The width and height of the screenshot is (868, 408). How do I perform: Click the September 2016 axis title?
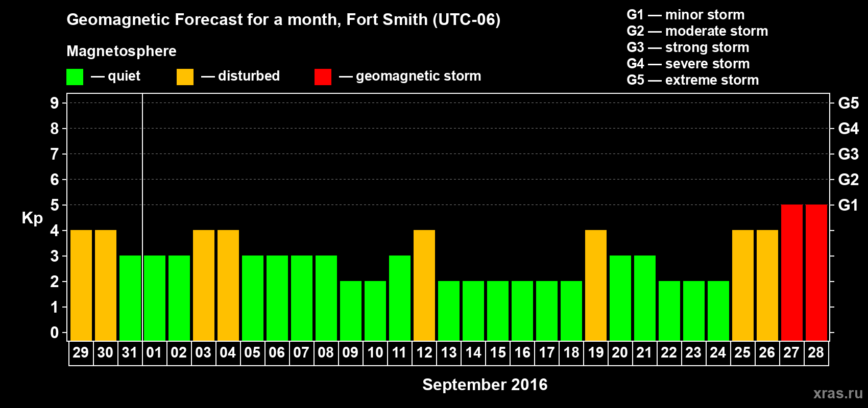pyautogui.click(x=485, y=385)
